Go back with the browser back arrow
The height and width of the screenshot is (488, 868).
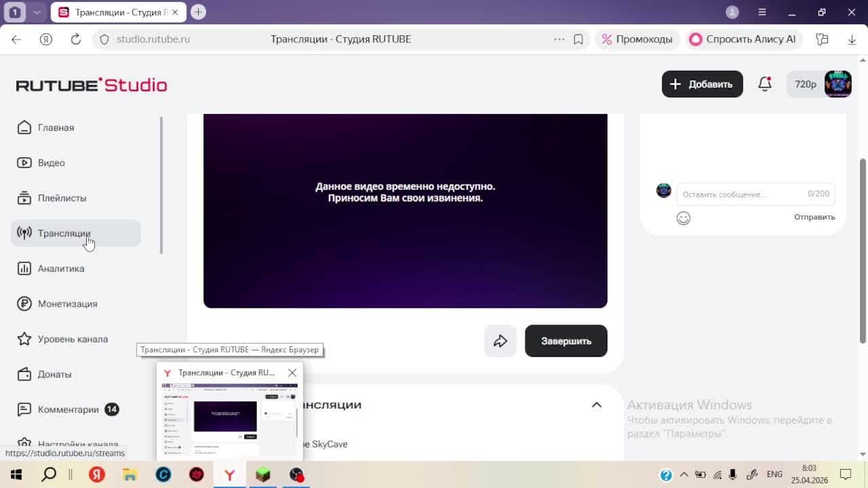tap(16, 39)
